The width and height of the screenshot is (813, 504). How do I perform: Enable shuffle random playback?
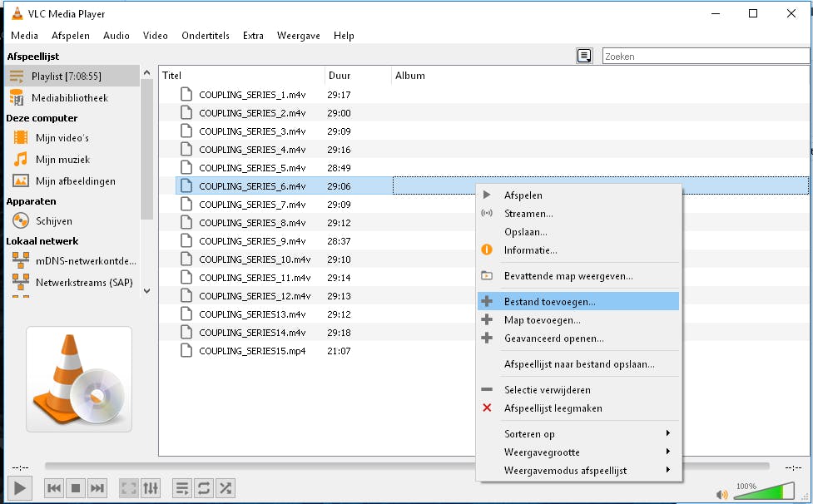pos(225,488)
